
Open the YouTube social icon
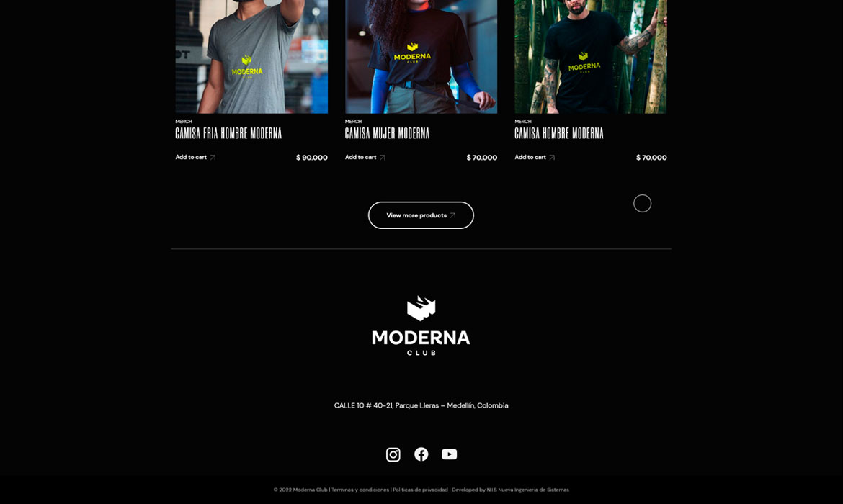click(x=449, y=454)
